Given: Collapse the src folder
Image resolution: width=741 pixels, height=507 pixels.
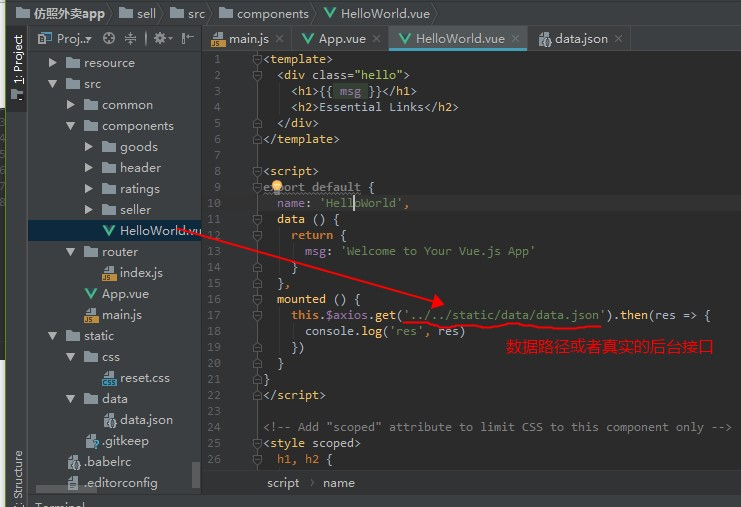Looking at the screenshot, I should coord(52,84).
